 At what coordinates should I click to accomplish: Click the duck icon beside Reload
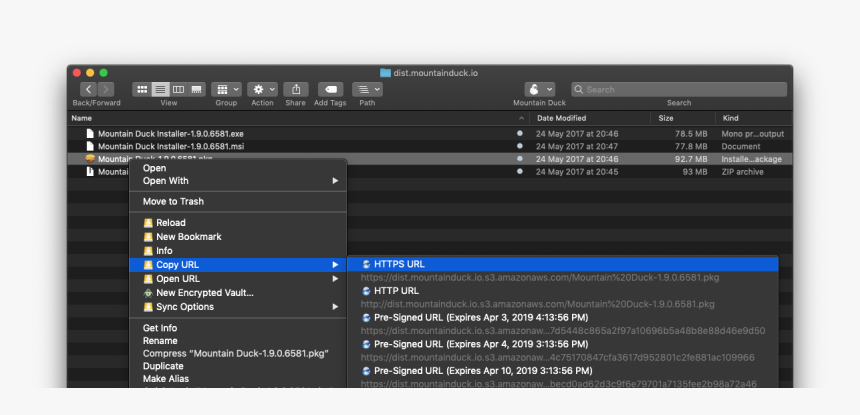pos(148,223)
